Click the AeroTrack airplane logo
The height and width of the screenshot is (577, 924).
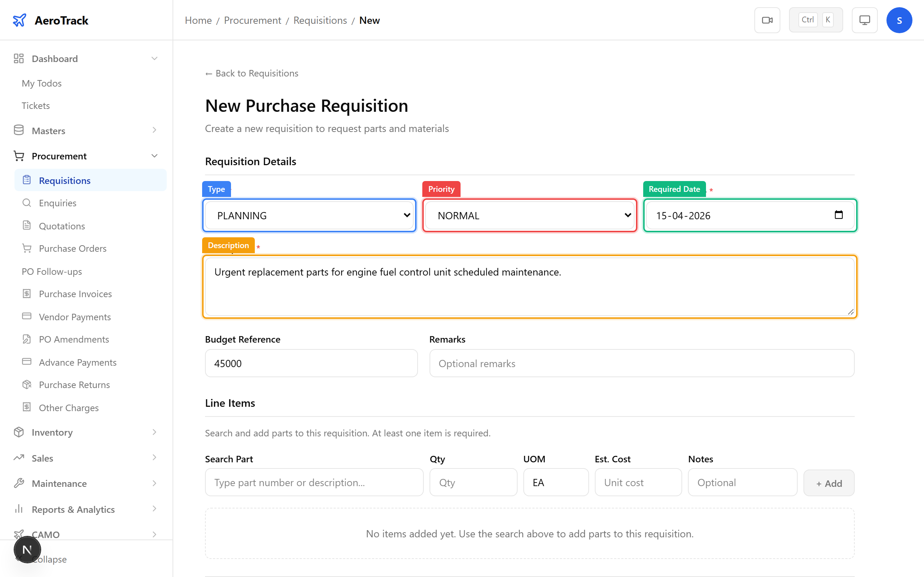click(x=19, y=20)
